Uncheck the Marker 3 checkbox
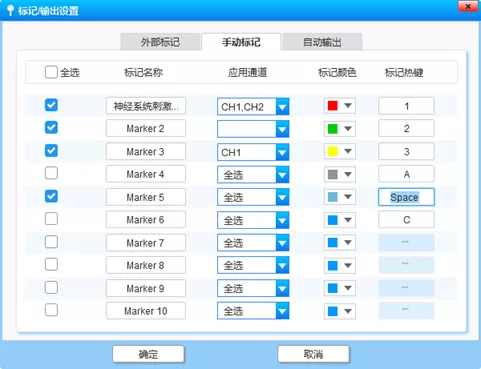 click(51, 151)
